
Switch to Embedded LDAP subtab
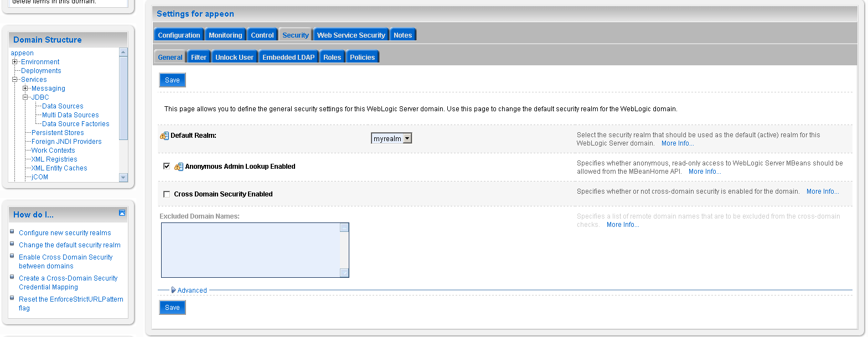pyautogui.click(x=288, y=57)
